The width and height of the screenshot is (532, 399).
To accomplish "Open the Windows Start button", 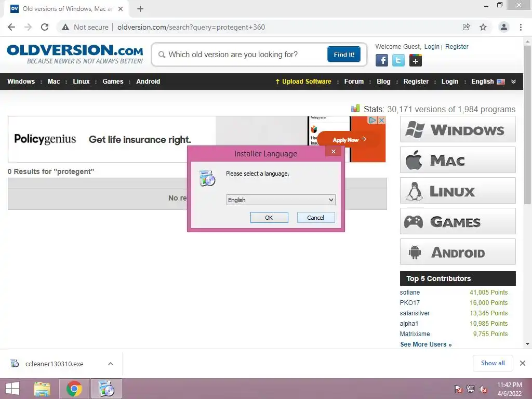I will click(x=12, y=389).
